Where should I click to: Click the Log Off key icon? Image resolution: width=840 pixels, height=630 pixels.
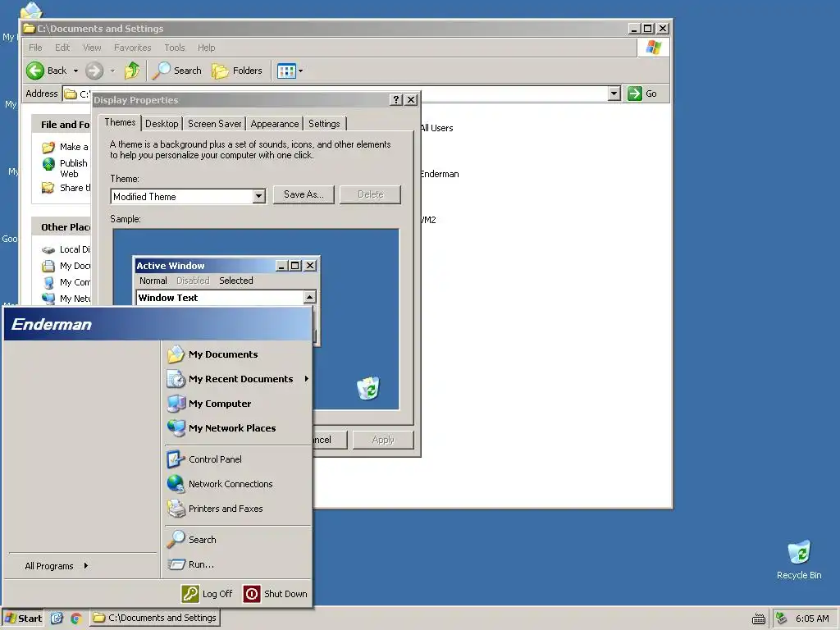tap(190, 594)
